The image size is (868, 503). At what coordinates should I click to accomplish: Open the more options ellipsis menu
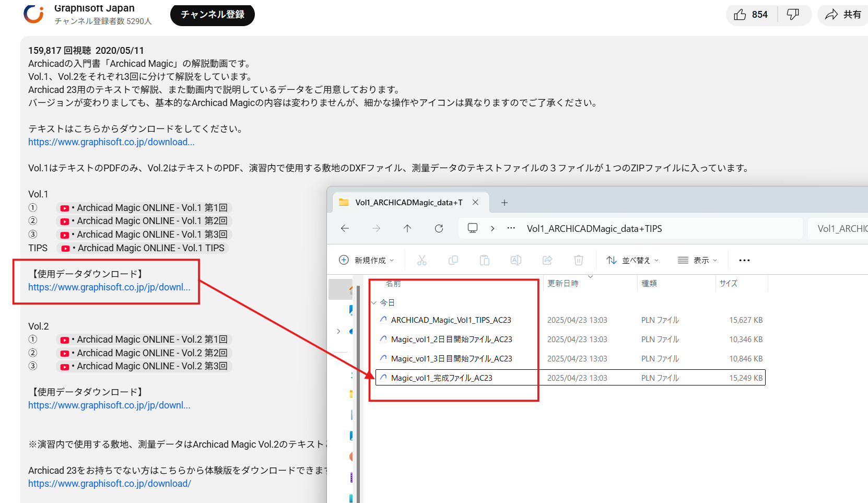point(744,260)
